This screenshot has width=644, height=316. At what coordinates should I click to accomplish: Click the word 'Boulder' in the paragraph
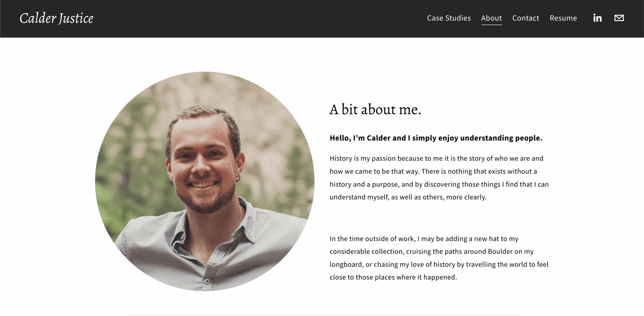click(x=500, y=251)
